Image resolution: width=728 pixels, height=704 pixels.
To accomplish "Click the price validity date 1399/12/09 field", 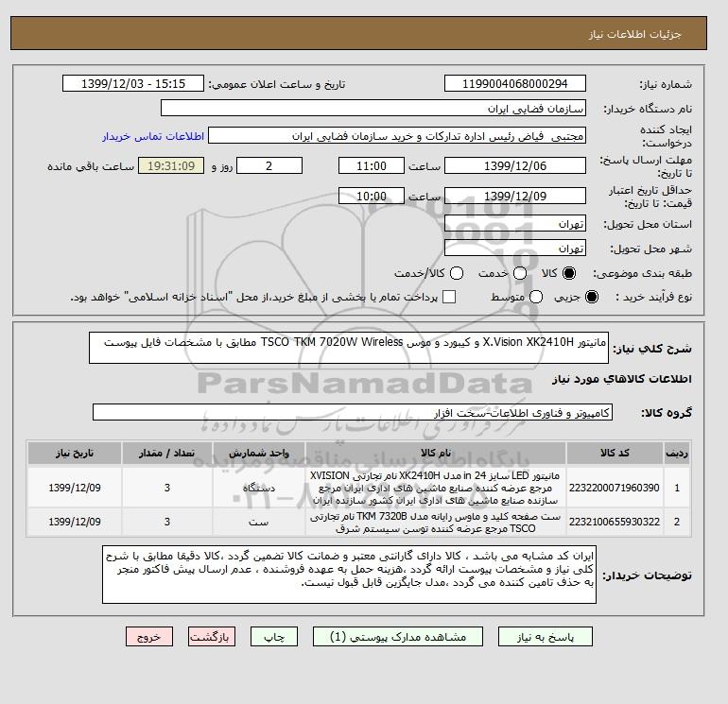I will tap(515, 196).
